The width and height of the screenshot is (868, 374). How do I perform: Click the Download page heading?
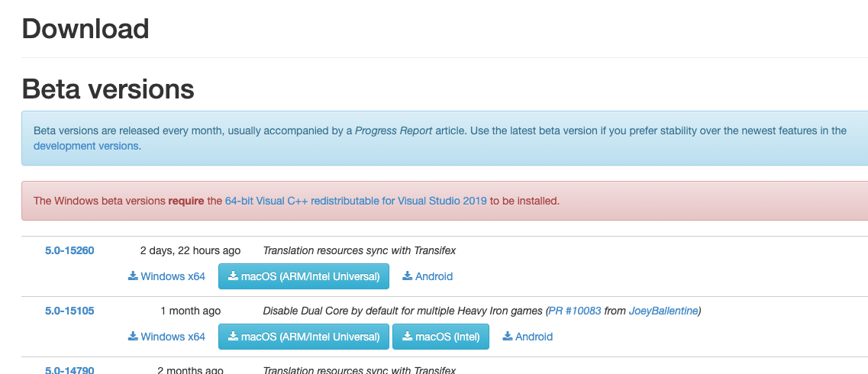(x=85, y=29)
